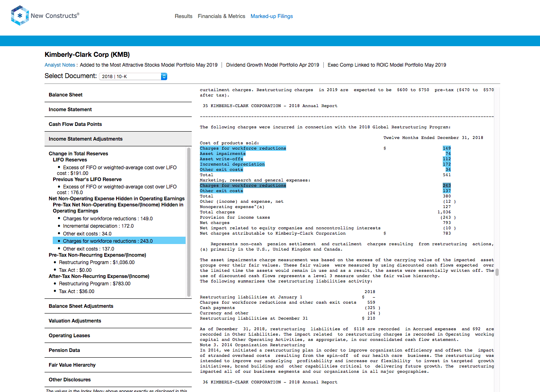Screen dimensions: 540x392
Task: Click Net charges attributable value 783
Action: point(447,233)
